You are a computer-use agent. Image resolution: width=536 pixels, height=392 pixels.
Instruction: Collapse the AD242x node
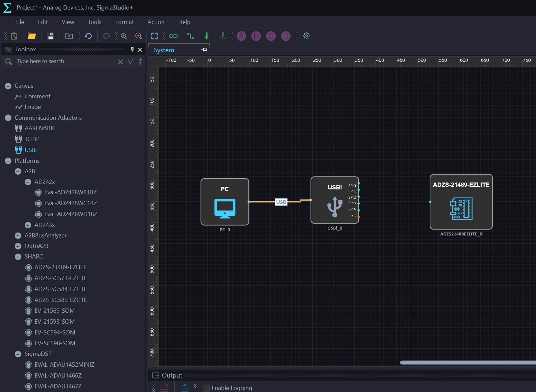(x=28, y=182)
